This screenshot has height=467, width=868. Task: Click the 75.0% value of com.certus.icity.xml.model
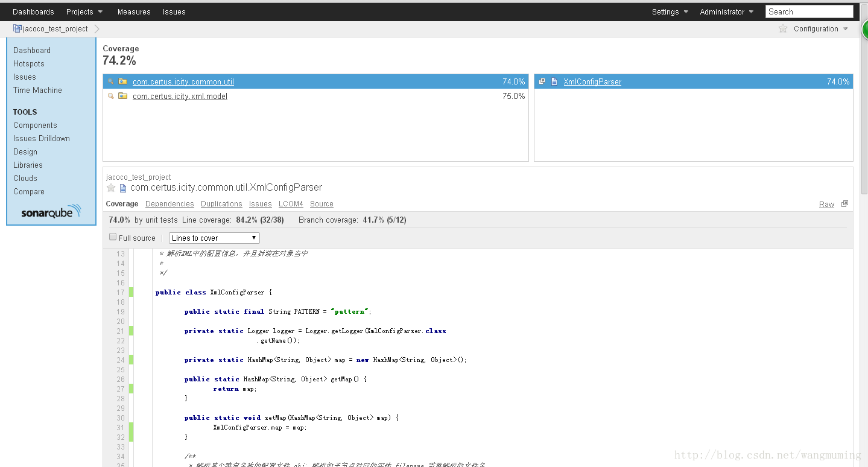coord(513,96)
